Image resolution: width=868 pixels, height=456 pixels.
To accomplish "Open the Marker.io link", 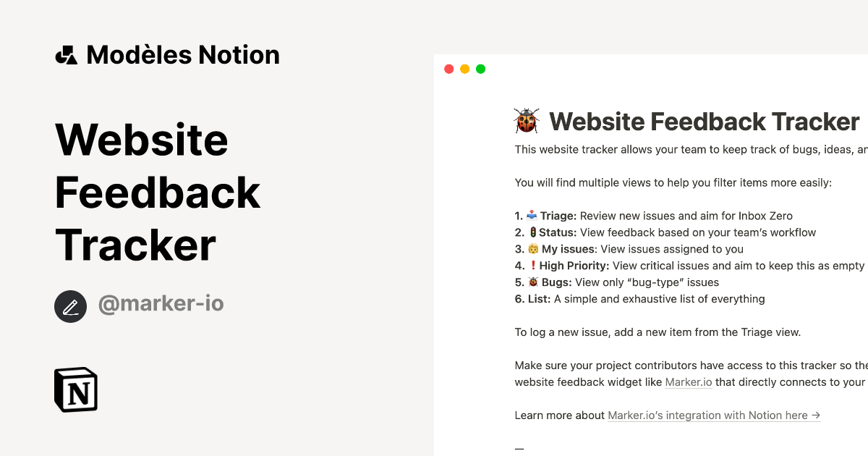I will (688, 381).
